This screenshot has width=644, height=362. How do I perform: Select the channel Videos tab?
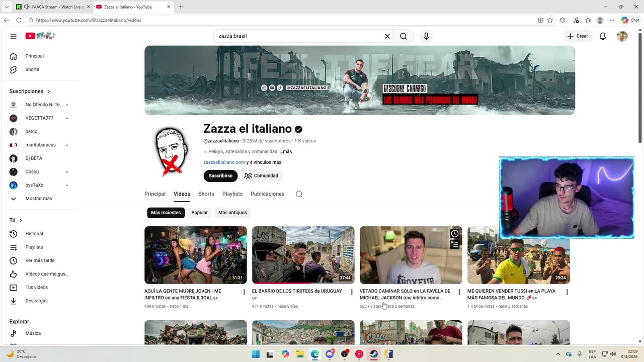coord(182,194)
